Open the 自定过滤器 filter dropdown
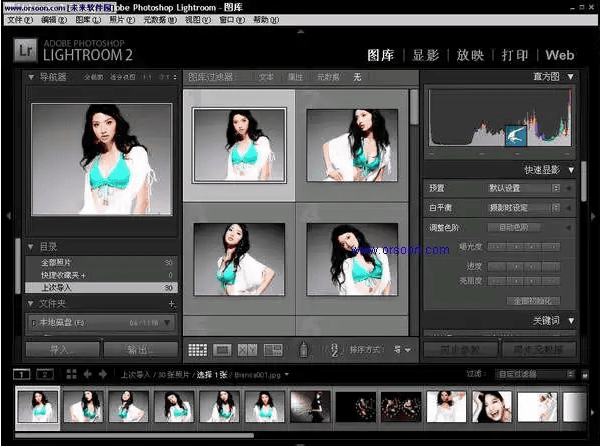 (x=535, y=374)
